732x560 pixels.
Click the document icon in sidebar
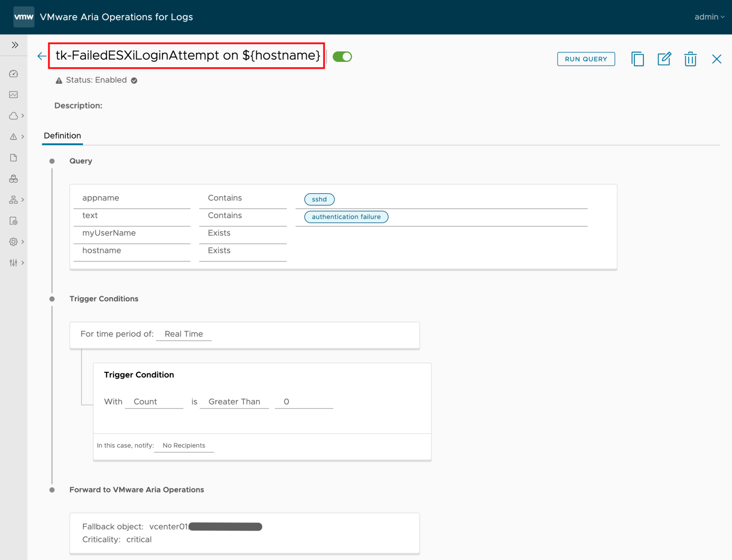(x=13, y=158)
